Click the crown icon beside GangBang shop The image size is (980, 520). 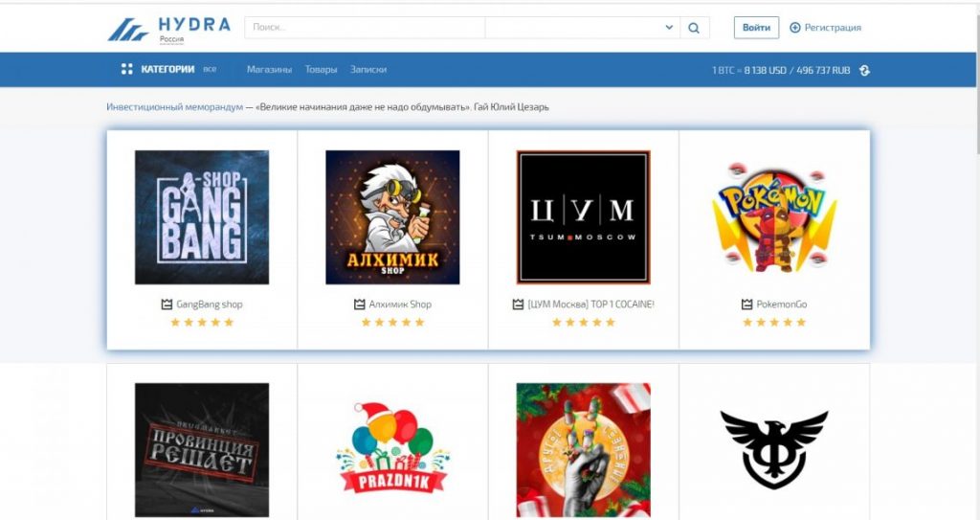coord(167,305)
